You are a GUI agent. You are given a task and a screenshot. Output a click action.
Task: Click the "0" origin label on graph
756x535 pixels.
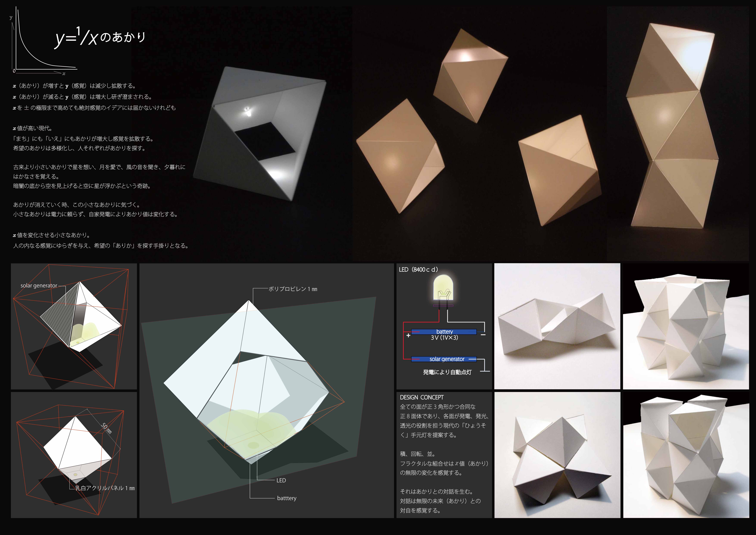(x=14, y=71)
